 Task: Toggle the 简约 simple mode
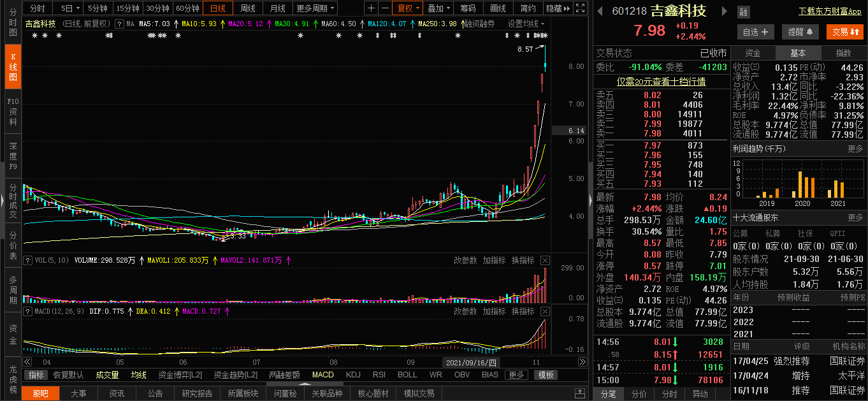tap(528, 8)
